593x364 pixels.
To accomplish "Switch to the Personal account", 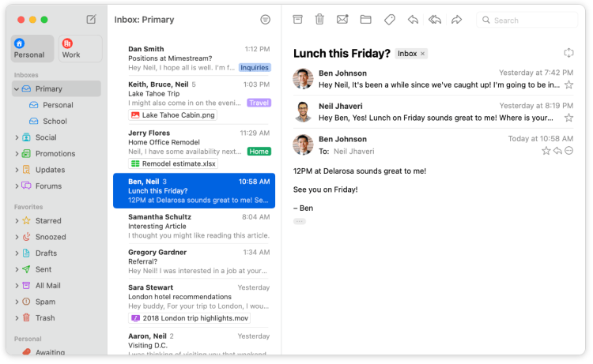I will [32, 48].
